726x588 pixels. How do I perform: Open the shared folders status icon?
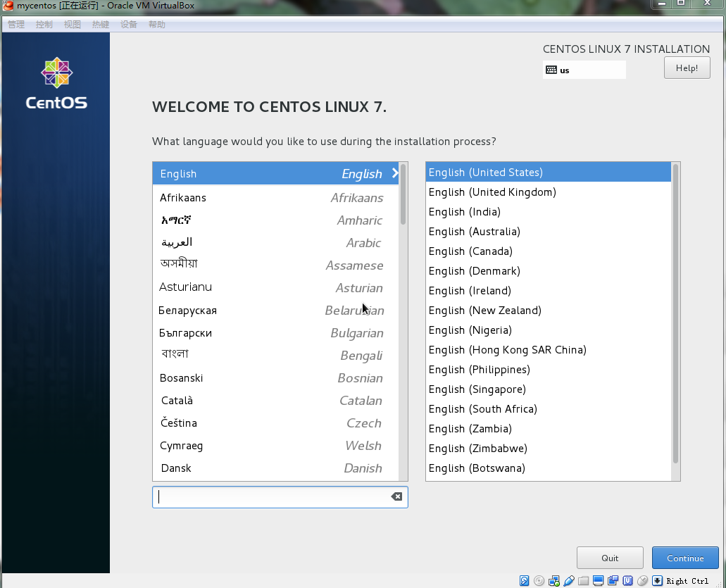(583, 580)
